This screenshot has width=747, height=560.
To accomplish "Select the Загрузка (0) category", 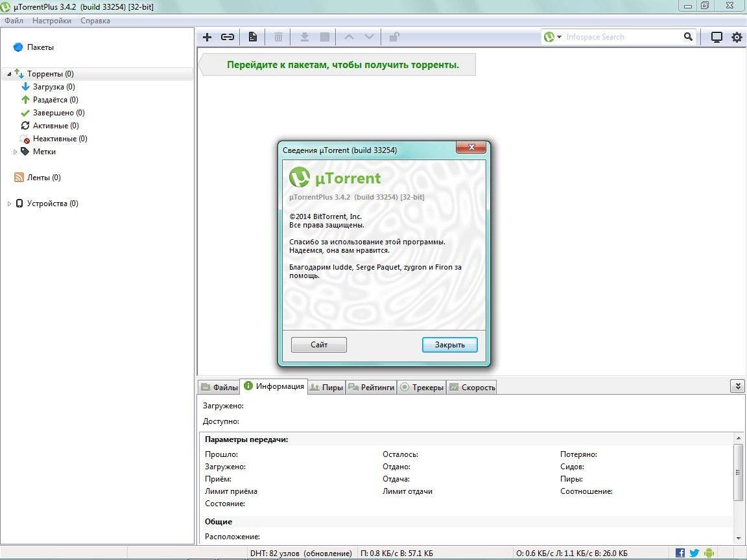I will (54, 87).
